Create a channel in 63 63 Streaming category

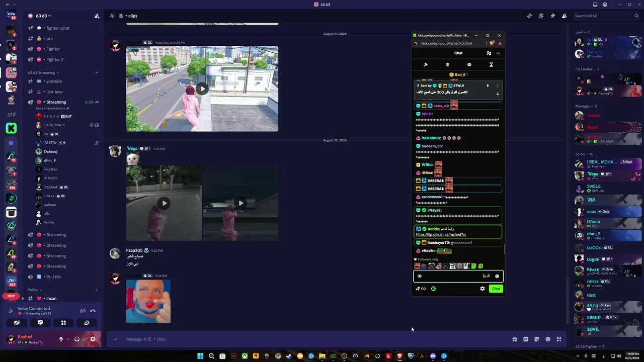pyautogui.click(x=97, y=73)
